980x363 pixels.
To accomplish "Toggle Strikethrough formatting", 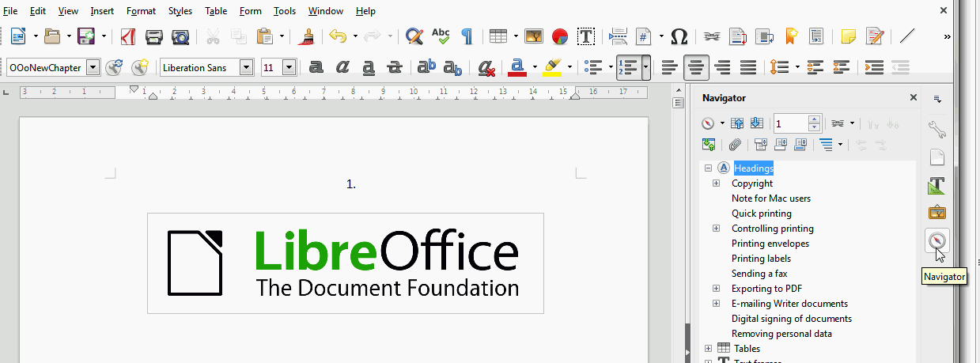I will (x=395, y=68).
